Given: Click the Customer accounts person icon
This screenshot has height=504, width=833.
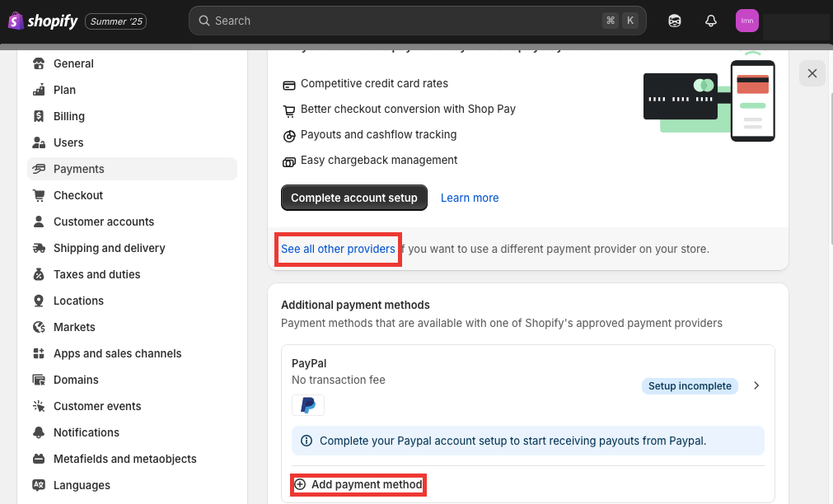Looking at the screenshot, I should point(39,222).
